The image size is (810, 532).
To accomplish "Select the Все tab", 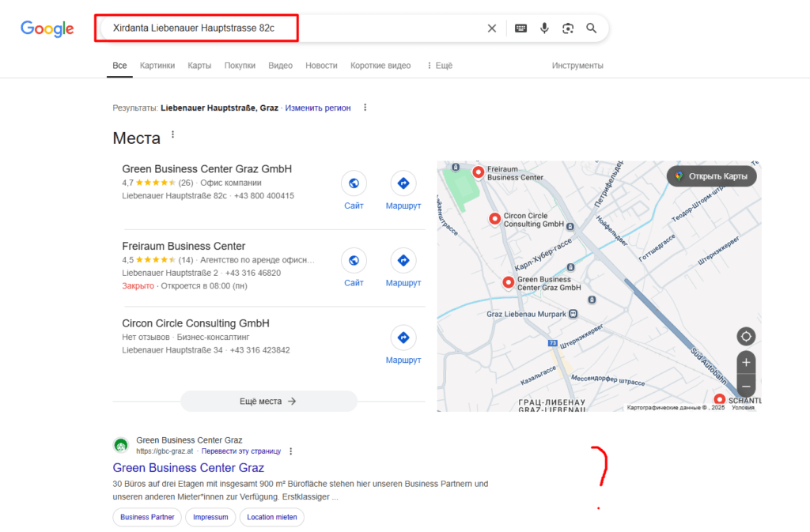I will pos(119,66).
